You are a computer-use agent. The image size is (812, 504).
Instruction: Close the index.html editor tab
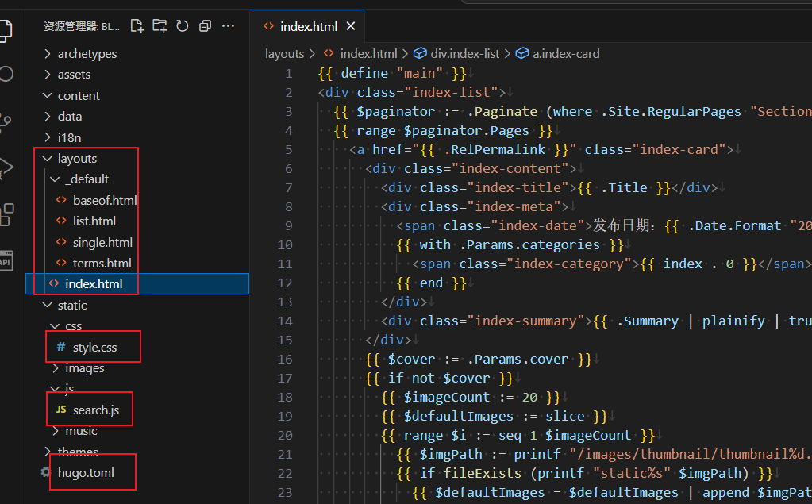click(350, 26)
